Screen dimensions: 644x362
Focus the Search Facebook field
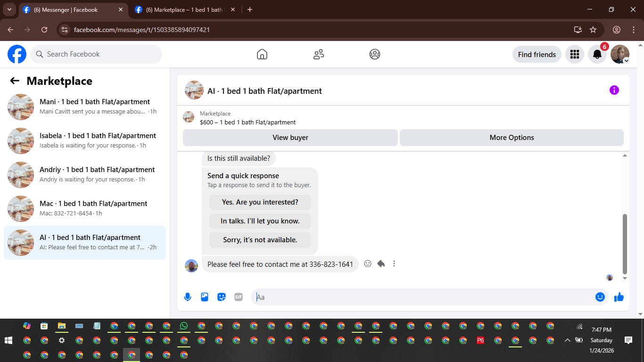point(96,54)
